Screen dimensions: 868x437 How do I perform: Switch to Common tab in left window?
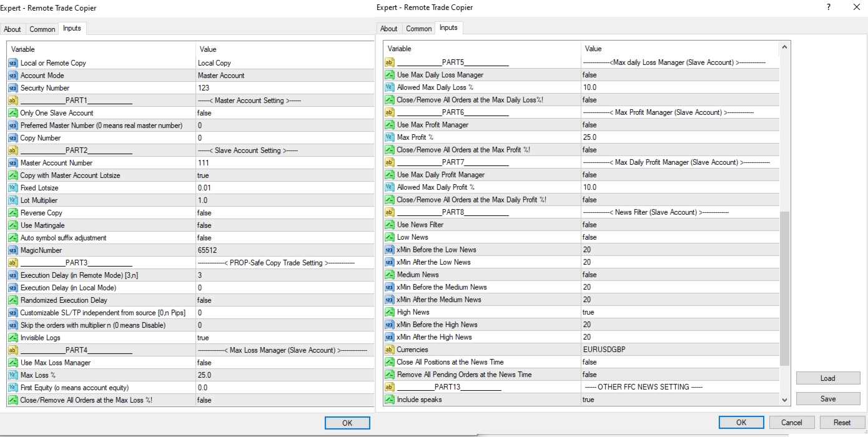(x=42, y=29)
